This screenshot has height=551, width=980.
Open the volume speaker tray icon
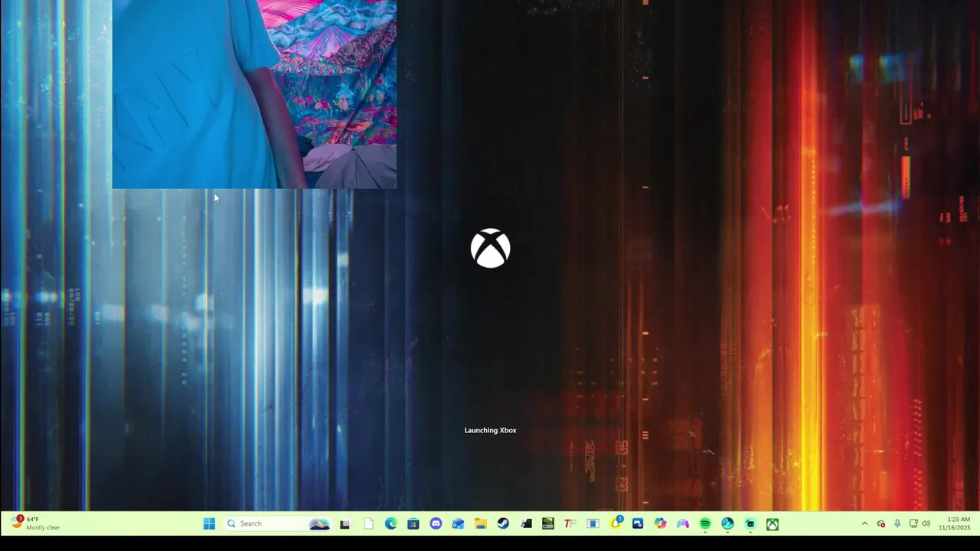(x=926, y=524)
